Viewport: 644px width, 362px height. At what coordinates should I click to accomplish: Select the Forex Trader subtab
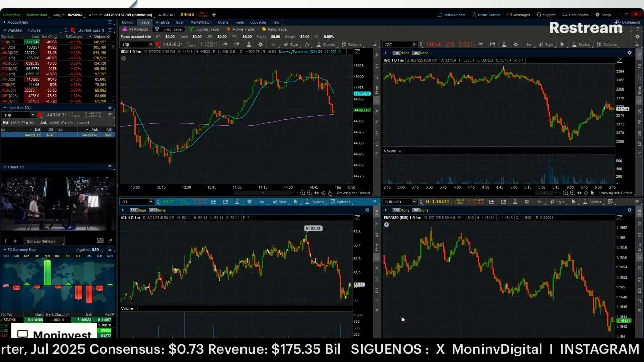click(169, 29)
